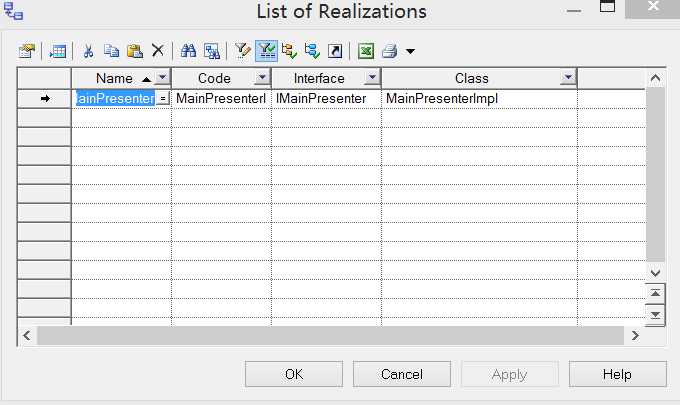
Task: Open the Class column filter dropdown
Action: point(568,78)
